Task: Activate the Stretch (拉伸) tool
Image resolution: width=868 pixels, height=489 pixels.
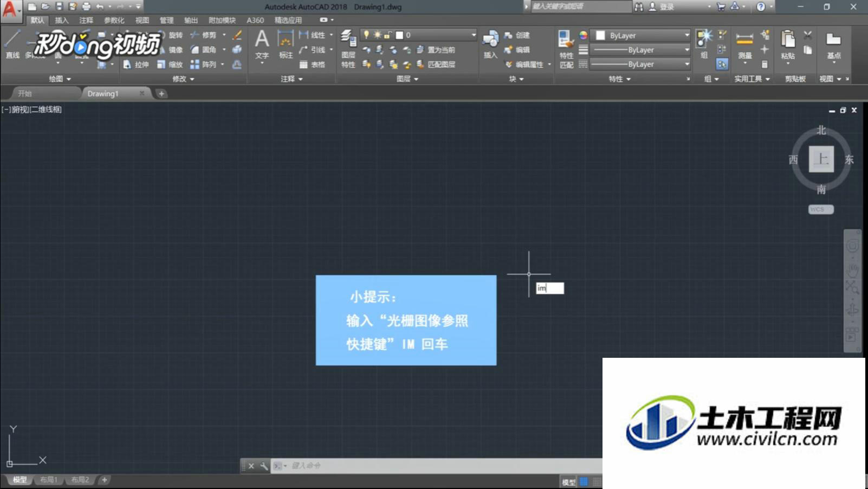Action: 135,65
